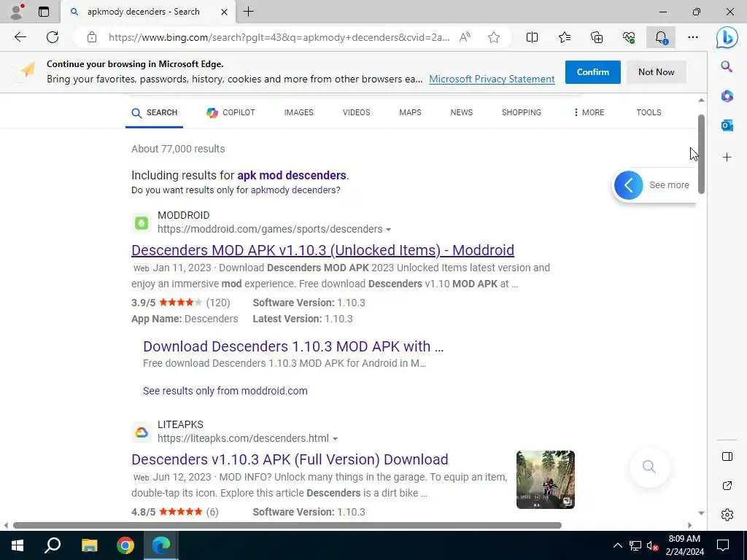The image size is (747, 560).
Task: Open the Favorites list icon
Action: tap(565, 37)
